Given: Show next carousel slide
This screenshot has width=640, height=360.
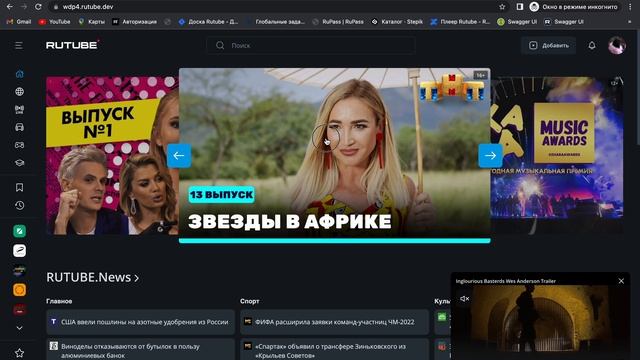Looking at the screenshot, I should pyautogui.click(x=490, y=156).
